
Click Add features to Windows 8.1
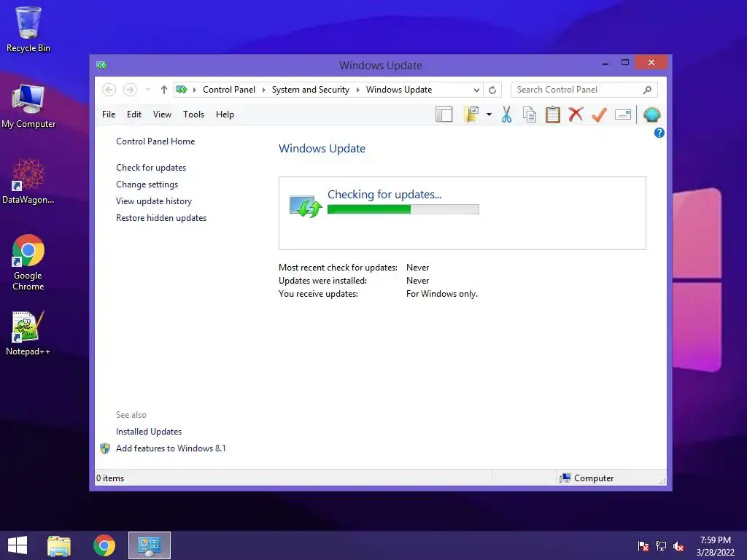pyautogui.click(x=171, y=448)
